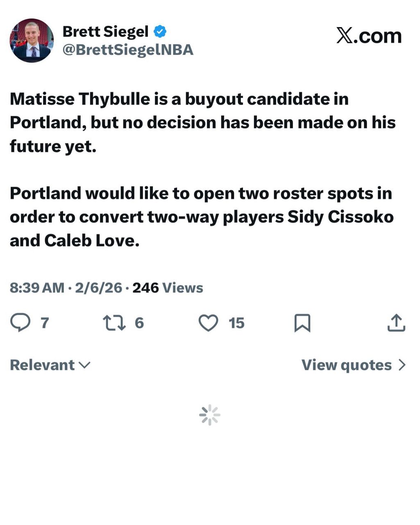The width and height of the screenshot is (420, 525).
Task: Click the 8:39 AM timestamp
Action: [x=37, y=288]
